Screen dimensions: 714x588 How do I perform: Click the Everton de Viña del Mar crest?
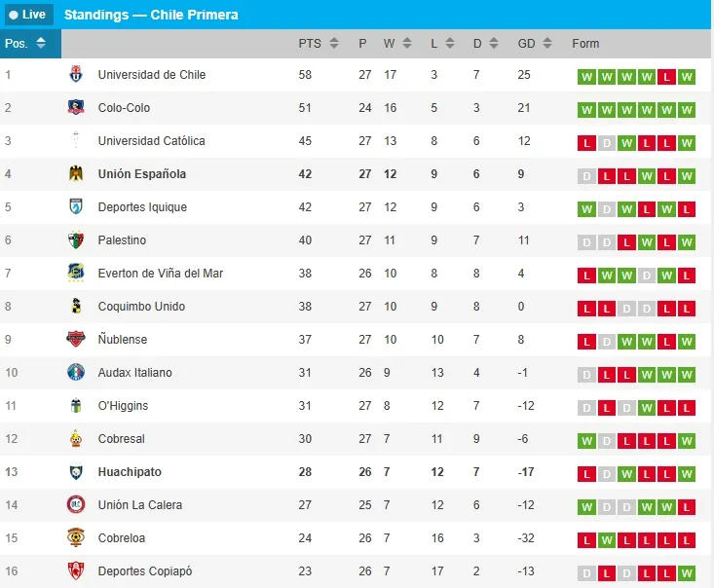pos(76,274)
